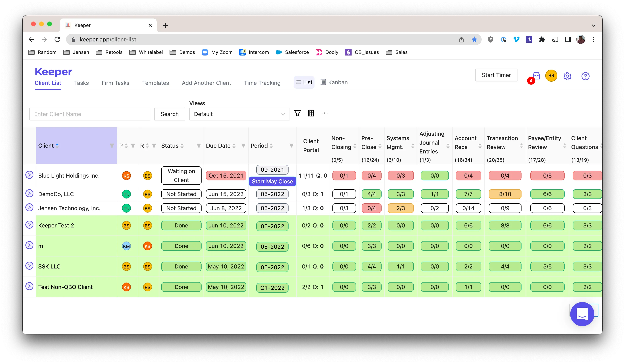Expand the SSK LLC row
The image size is (625, 364).
29,266
